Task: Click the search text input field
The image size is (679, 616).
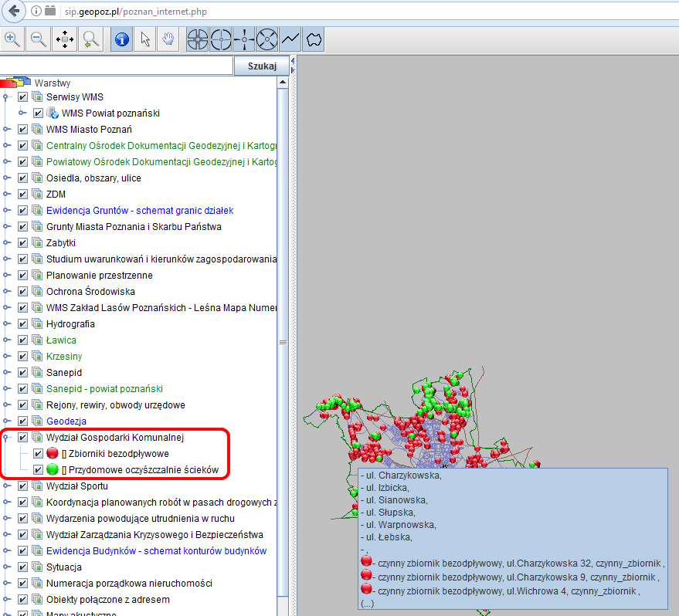Action: click(x=116, y=66)
